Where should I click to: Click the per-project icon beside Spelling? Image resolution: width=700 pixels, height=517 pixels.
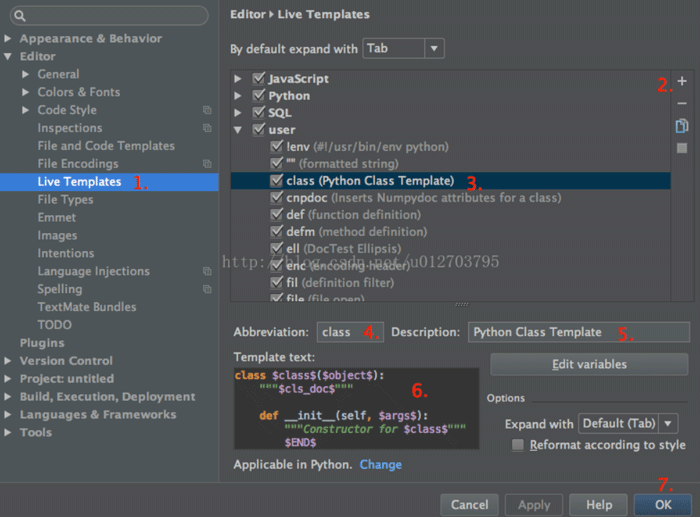point(207,289)
